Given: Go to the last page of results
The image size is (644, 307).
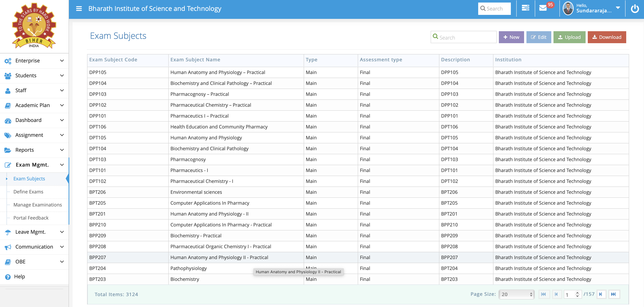Looking at the screenshot, I should click(x=613, y=294).
